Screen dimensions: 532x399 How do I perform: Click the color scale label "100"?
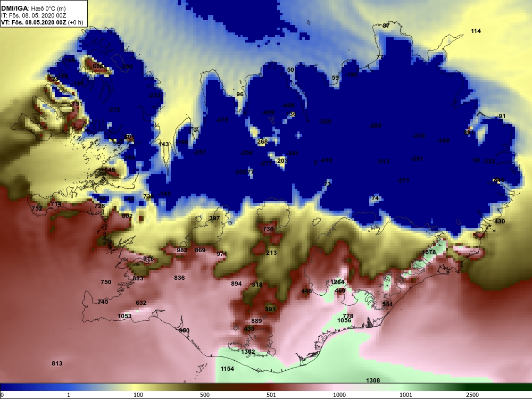pos(138,395)
